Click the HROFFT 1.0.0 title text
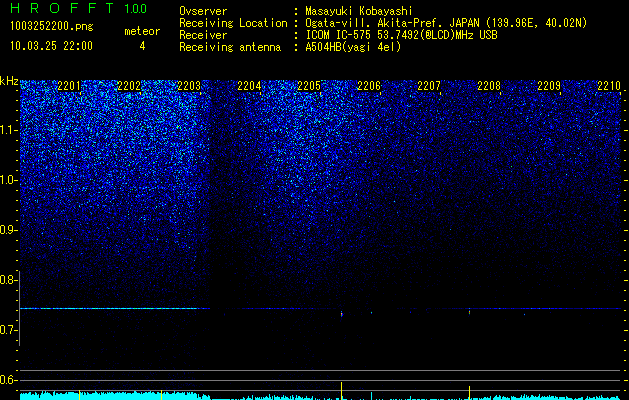The image size is (629, 400). pos(78,8)
